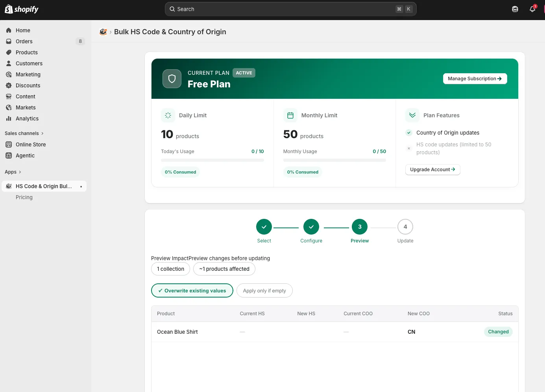Click the Online Store icon
Viewport: 545px width, 392px height.
9,144
